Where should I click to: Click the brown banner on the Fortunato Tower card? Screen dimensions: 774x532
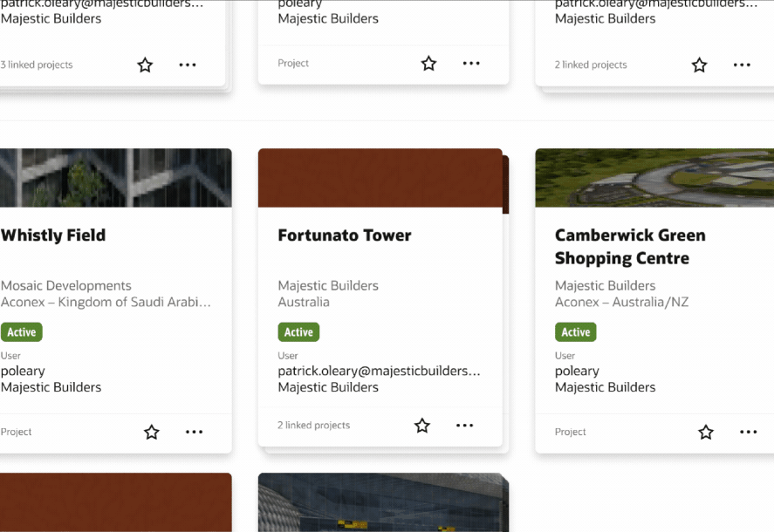click(380, 178)
